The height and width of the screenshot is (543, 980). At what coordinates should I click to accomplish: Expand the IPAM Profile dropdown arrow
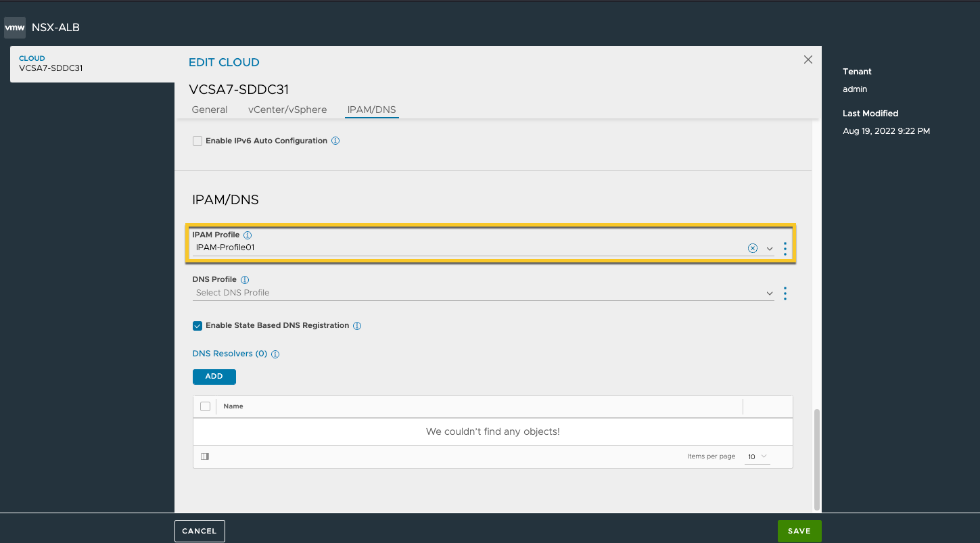770,248
